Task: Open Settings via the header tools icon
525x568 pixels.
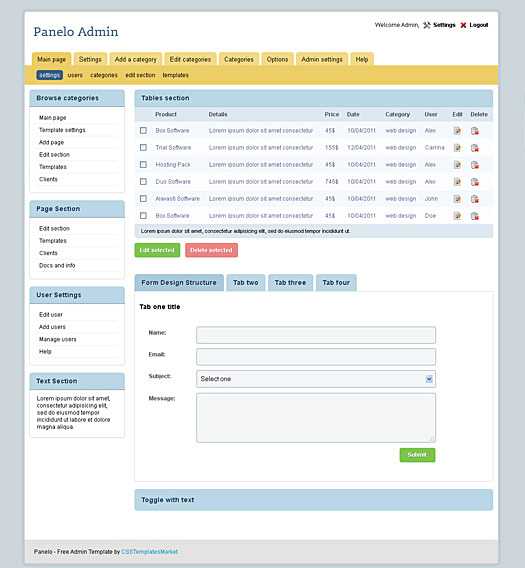Action: tap(427, 25)
